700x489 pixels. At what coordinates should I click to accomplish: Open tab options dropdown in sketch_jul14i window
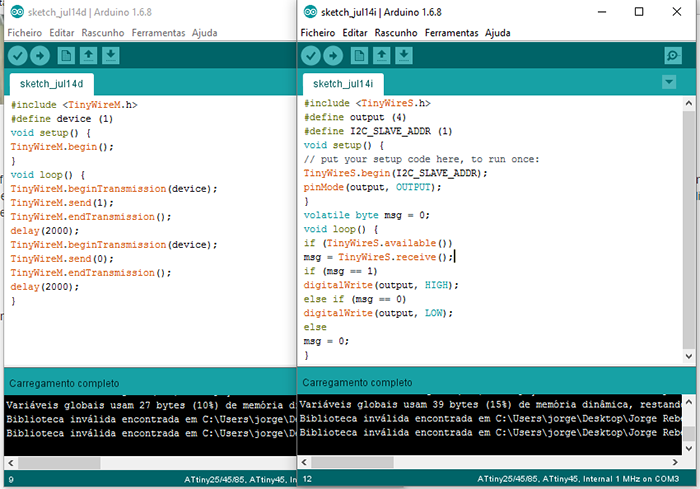(669, 82)
